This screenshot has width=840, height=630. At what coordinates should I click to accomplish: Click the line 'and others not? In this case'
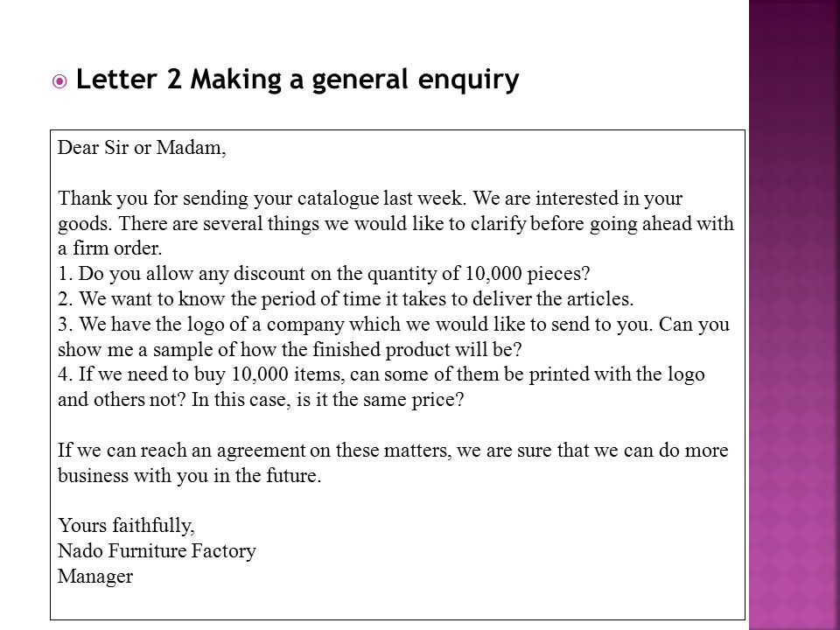[x=261, y=400]
